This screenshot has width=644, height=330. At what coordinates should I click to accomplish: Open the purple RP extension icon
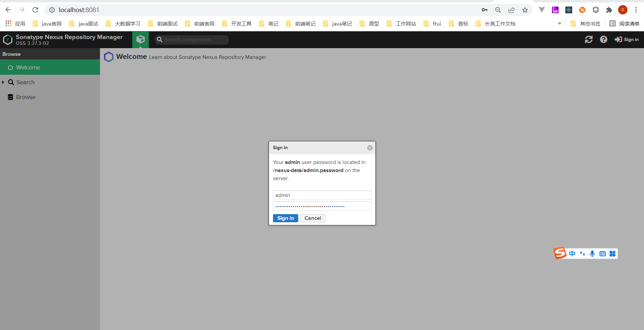point(555,10)
